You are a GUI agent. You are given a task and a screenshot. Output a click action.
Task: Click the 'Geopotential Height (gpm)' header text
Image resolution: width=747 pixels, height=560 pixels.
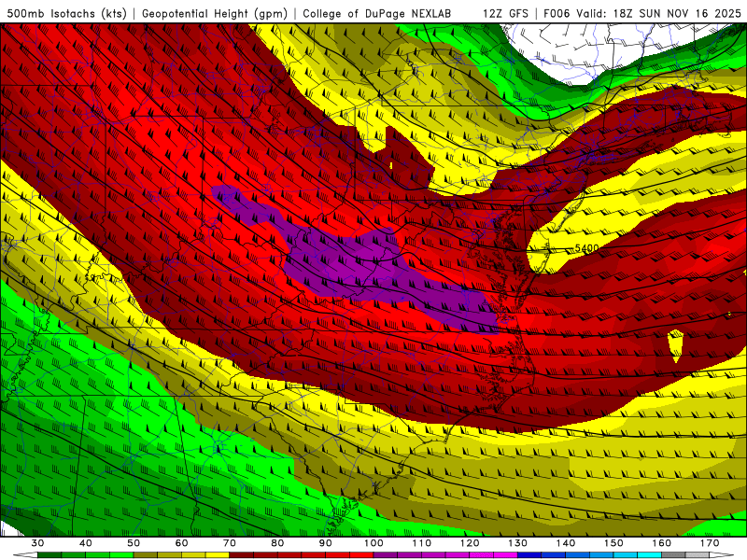(x=215, y=14)
